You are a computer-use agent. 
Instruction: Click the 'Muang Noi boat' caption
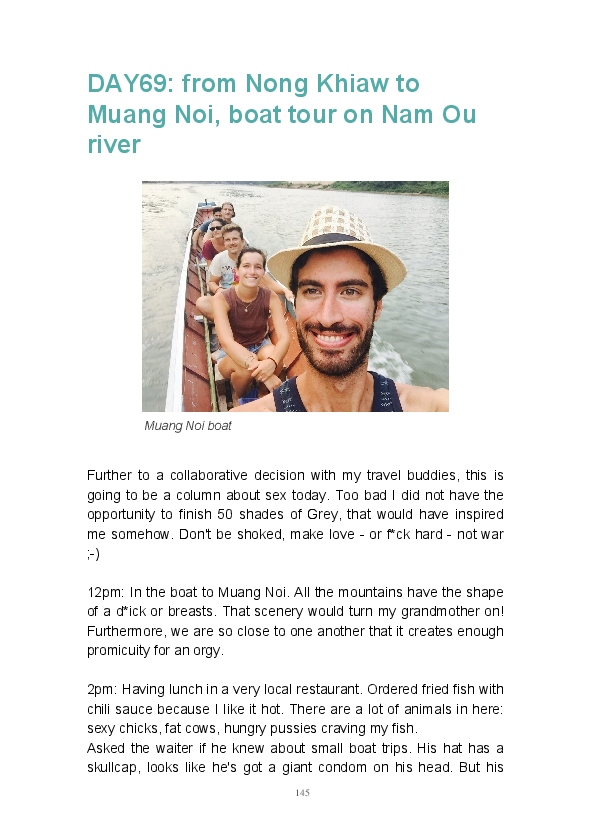click(188, 426)
